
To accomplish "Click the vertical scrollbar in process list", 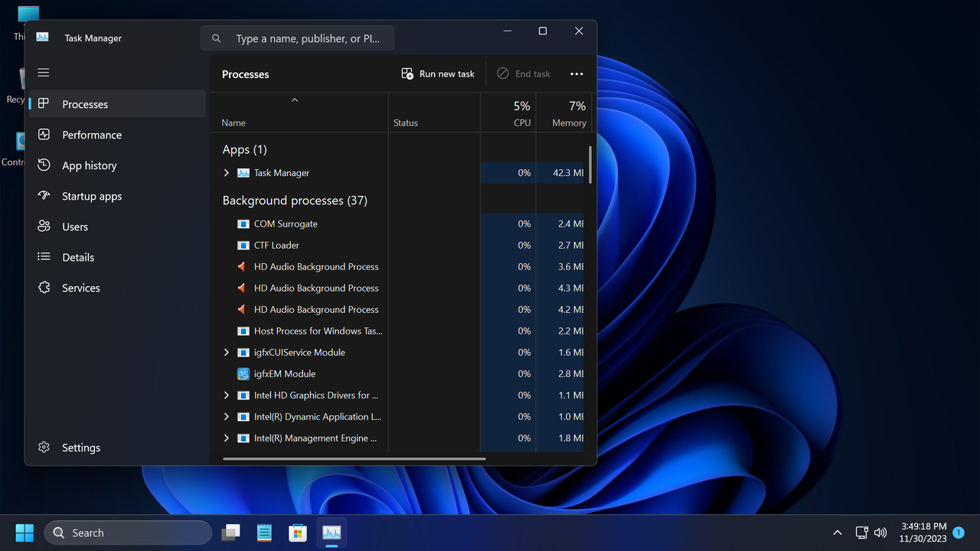I will point(590,165).
